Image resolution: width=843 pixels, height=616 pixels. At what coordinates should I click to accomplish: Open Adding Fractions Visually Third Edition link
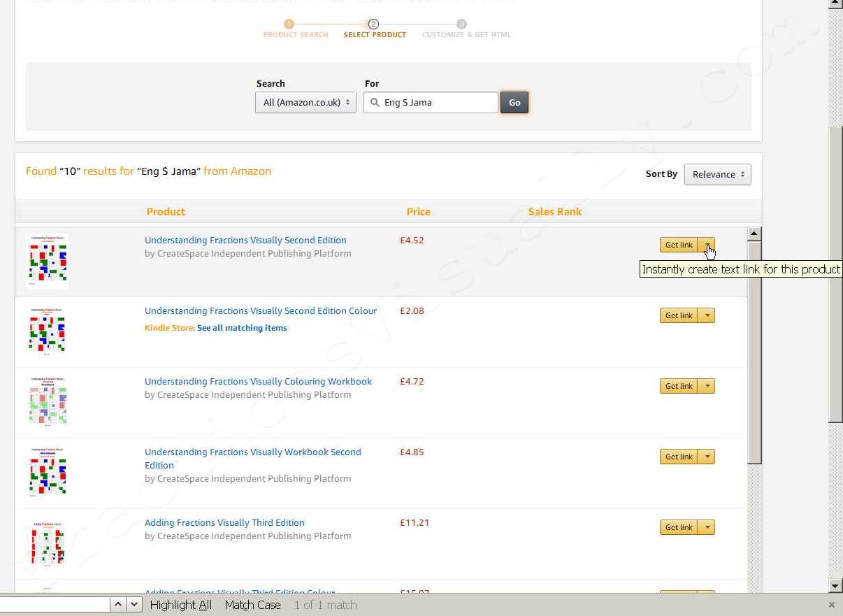[224, 522]
